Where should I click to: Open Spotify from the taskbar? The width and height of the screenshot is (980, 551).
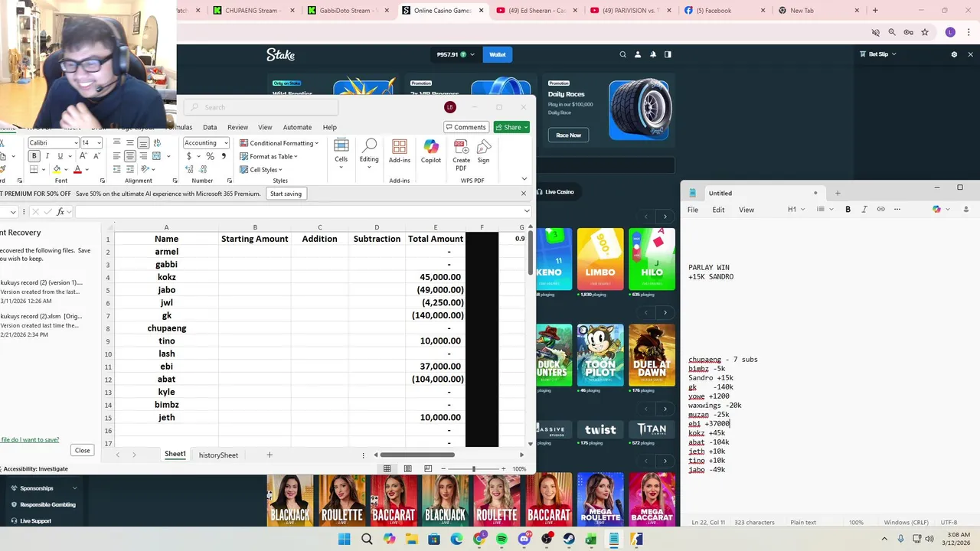[x=501, y=539]
